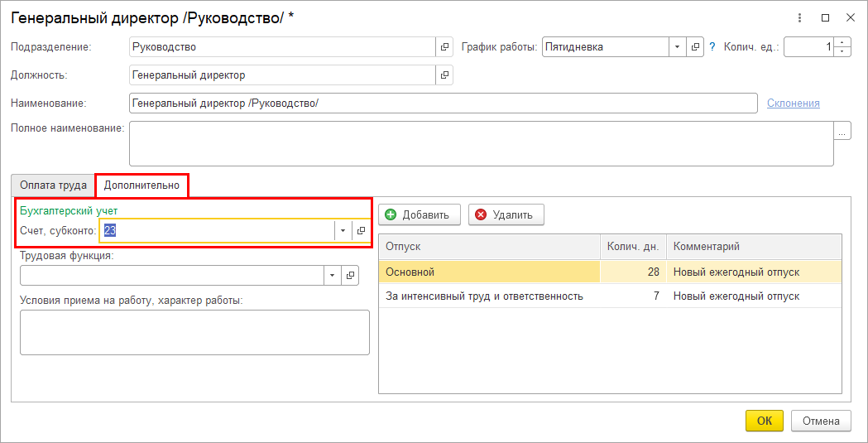Viewport: 868px width, 443px height.
Task: Open the Счет, субконто selection icon
Action: tap(361, 231)
